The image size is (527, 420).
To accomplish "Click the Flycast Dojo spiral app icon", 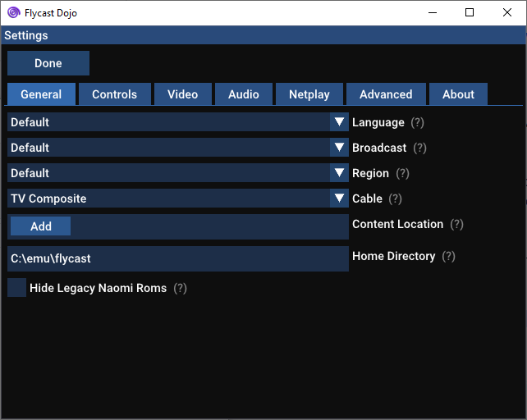I will 14,13.
